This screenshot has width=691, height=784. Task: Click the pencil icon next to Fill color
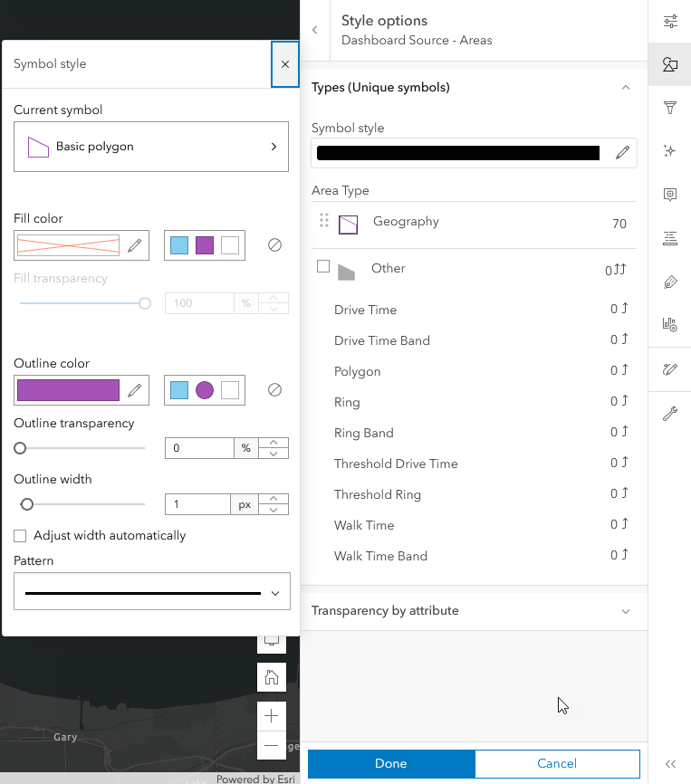click(x=134, y=245)
